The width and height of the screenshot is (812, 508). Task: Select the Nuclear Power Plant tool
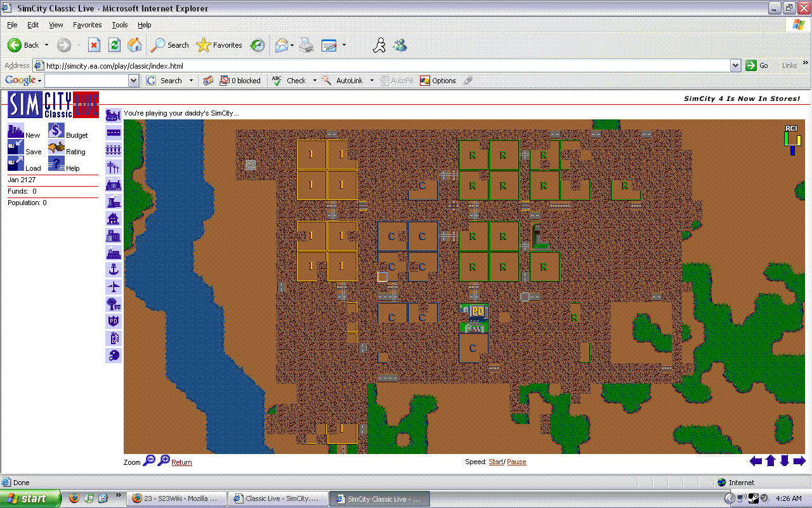tap(114, 201)
